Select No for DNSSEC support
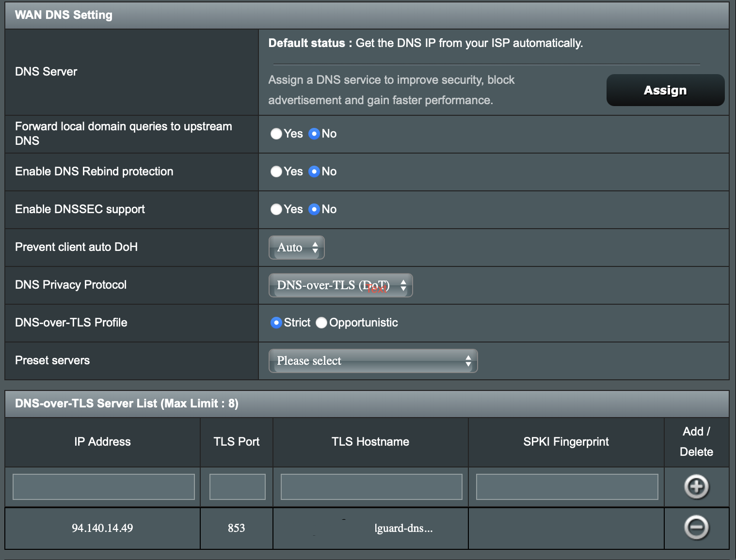The height and width of the screenshot is (560, 736). coord(314,209)
